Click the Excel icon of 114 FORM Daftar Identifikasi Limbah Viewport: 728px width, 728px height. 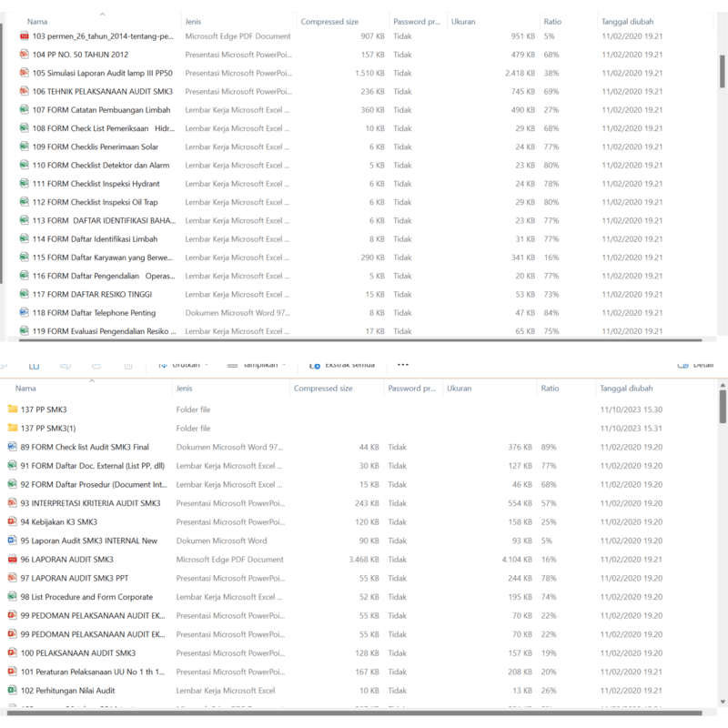tap(25, 238)
